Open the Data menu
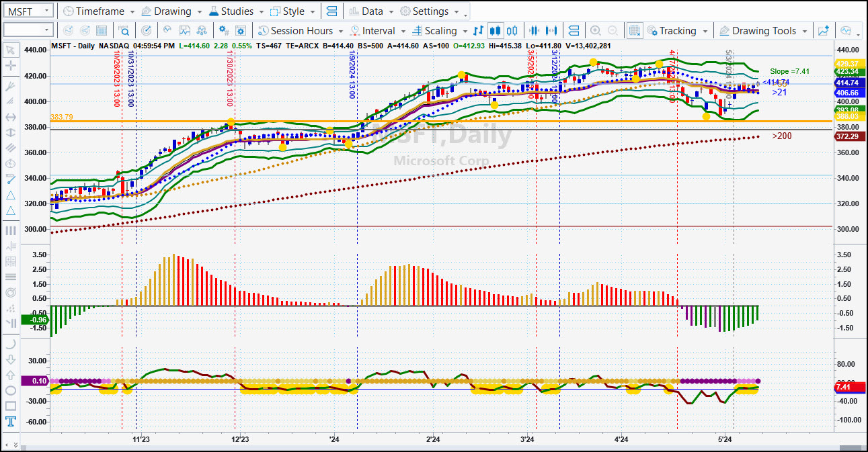This screenshot has width=868, height=452. pyautogui.click(x=372, y=11)
